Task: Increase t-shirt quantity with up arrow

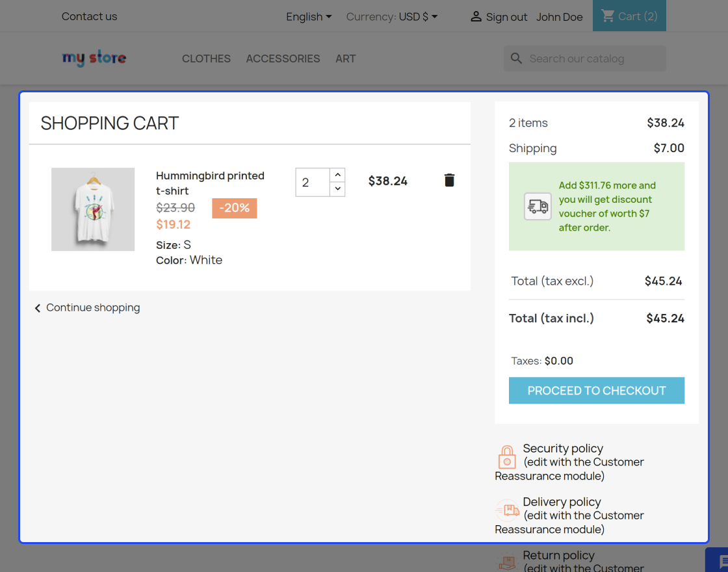Action: (x=337, y=175)
